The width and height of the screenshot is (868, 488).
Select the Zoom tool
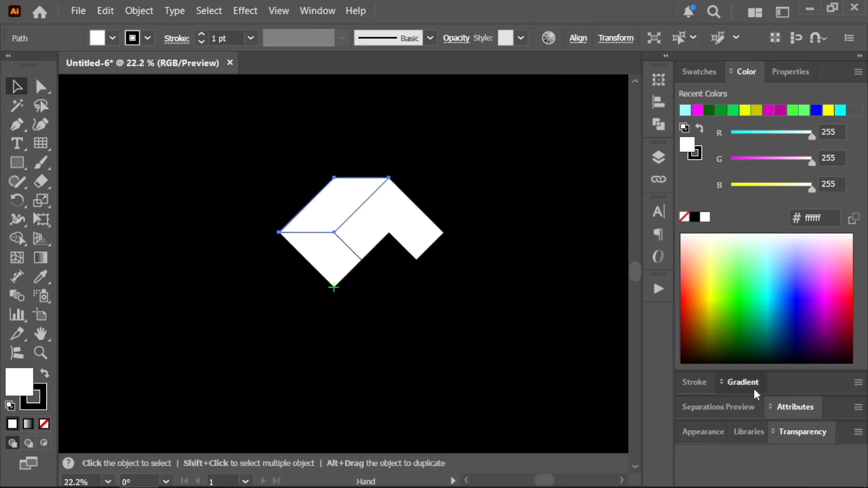click(x=41, y=353)
